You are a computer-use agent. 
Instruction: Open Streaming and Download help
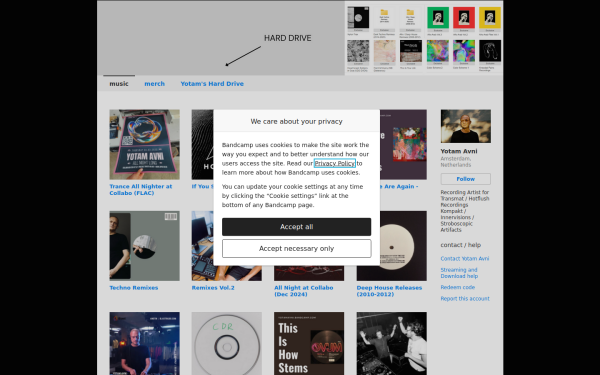click(459, 273)
